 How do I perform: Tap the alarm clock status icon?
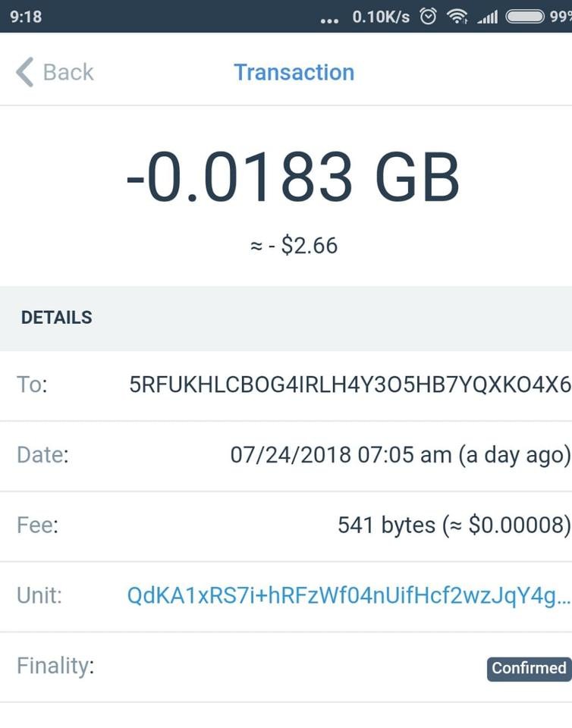(429, 17)
